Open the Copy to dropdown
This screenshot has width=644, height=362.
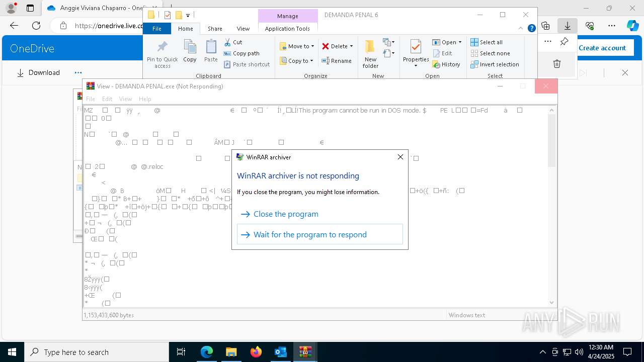coord(296,61)
